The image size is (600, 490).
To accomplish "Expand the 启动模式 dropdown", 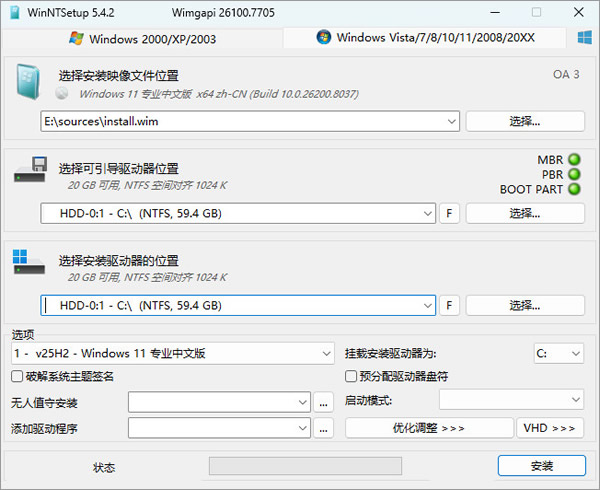I will click(575, 401).
